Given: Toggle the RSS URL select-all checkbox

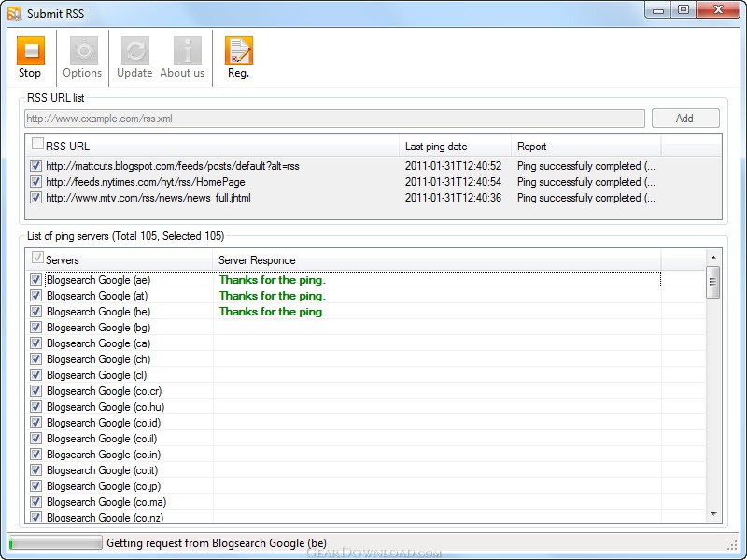Looking at the screenshot, I should 37,144.
